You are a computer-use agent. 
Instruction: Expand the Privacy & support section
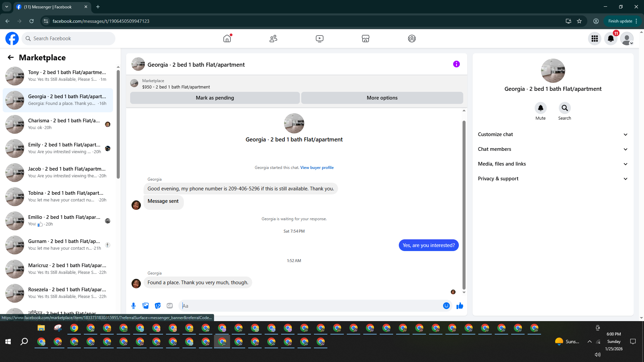tap(553, 179)
